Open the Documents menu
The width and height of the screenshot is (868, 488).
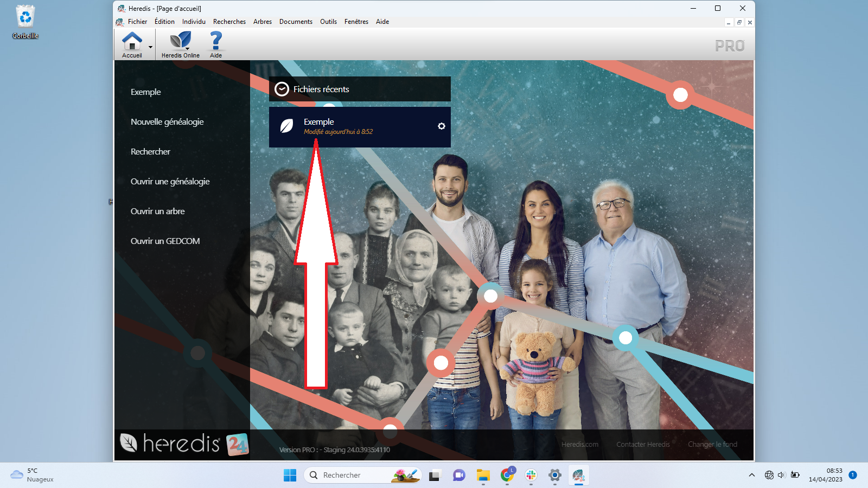point(296,22)
